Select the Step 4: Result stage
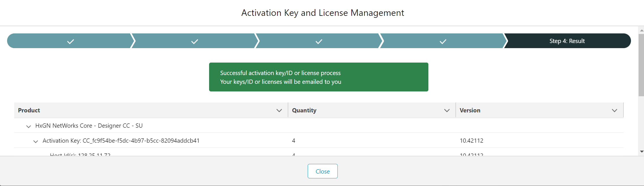 (x=567, y=41)
